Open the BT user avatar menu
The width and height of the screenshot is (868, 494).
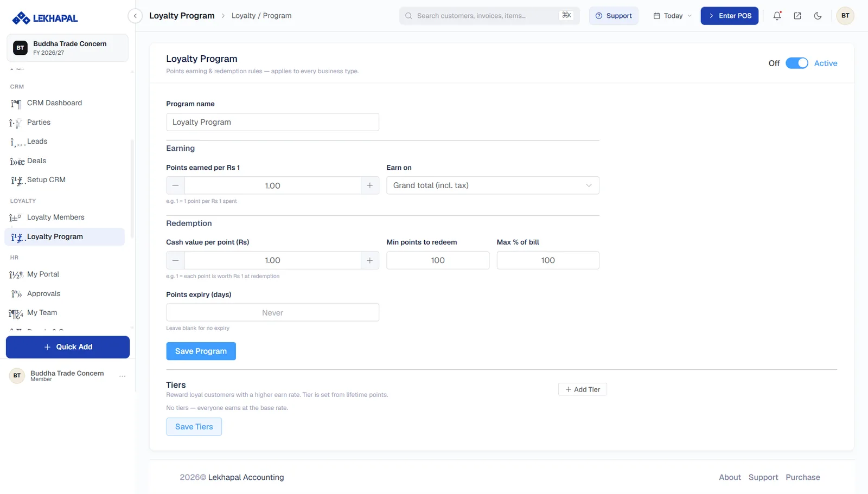pos(845,16)
